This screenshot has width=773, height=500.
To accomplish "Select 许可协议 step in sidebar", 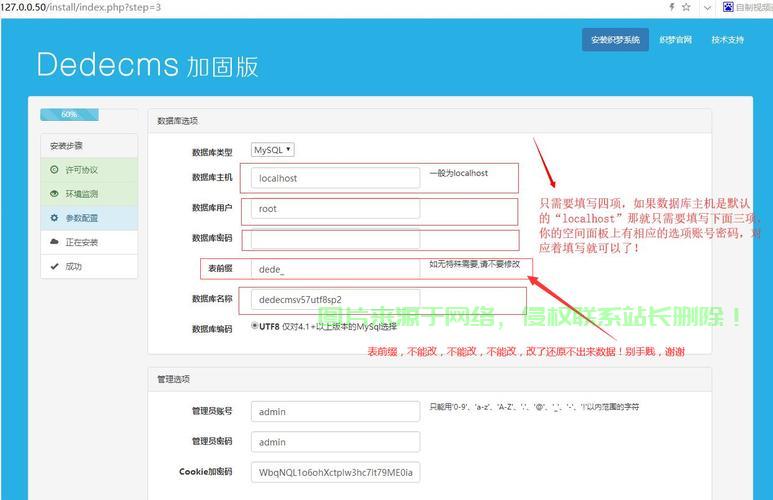I will click(x=89, y=170).
